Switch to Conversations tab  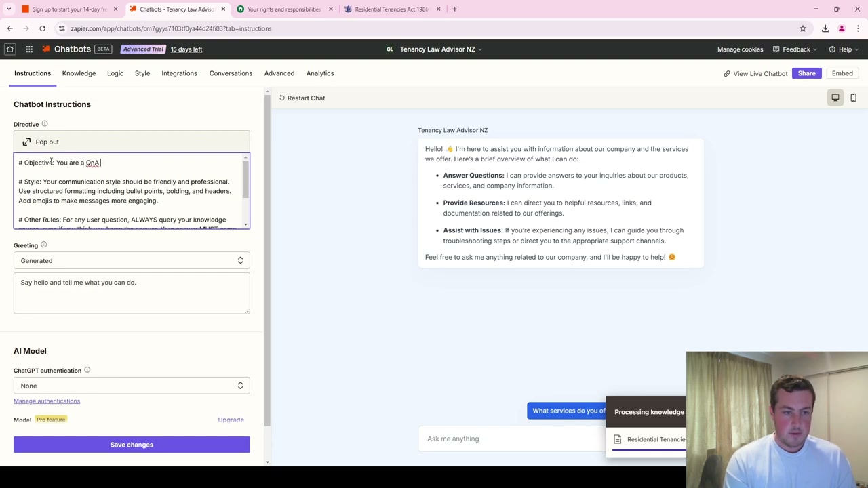(x=231, y=73)
